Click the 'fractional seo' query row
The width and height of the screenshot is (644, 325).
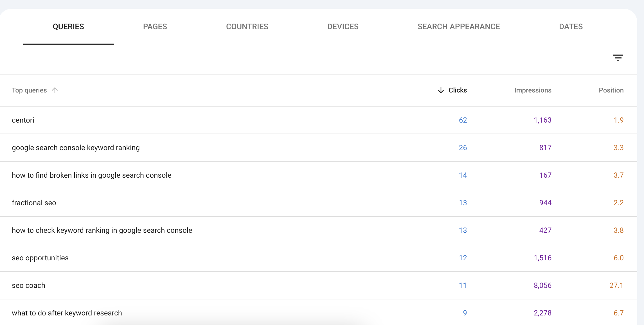(33, 202)
